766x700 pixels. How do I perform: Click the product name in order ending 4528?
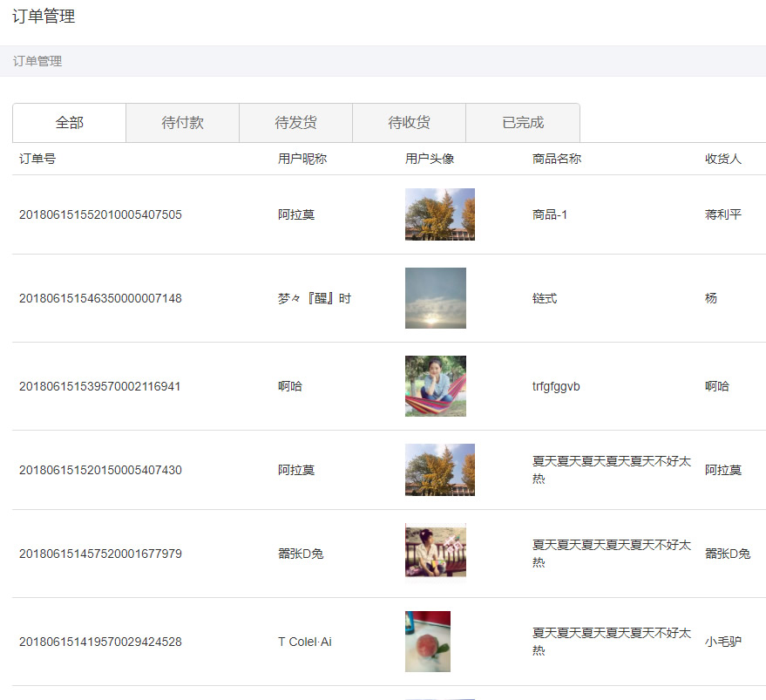click(x=612, y=642)
